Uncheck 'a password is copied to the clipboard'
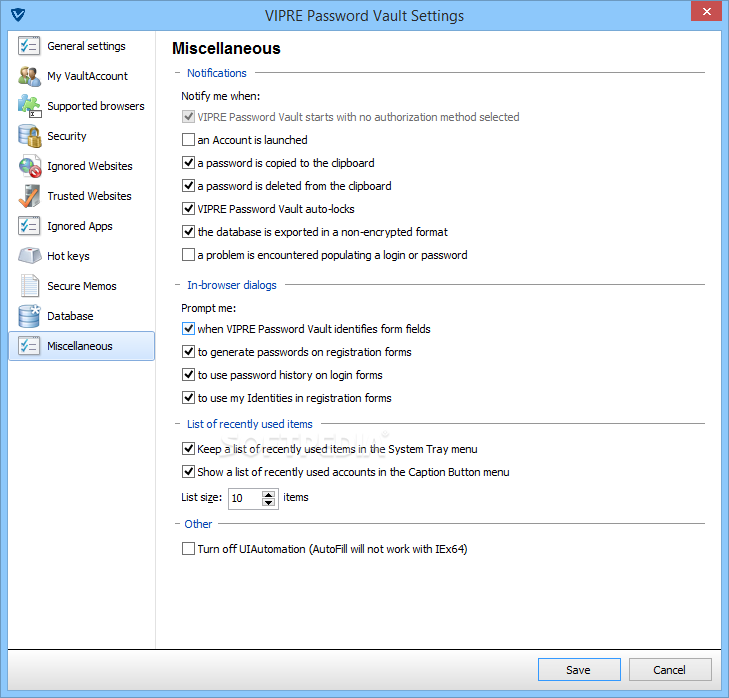The height and width of the screenshot is (698, 729). 188,163
